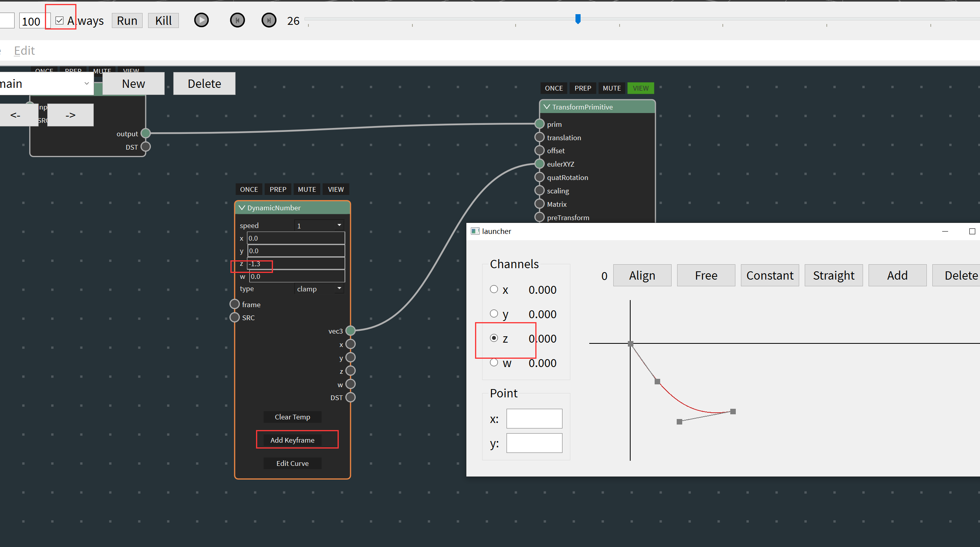
Task: Click the frame input socket
Action: tap(235, 304)
